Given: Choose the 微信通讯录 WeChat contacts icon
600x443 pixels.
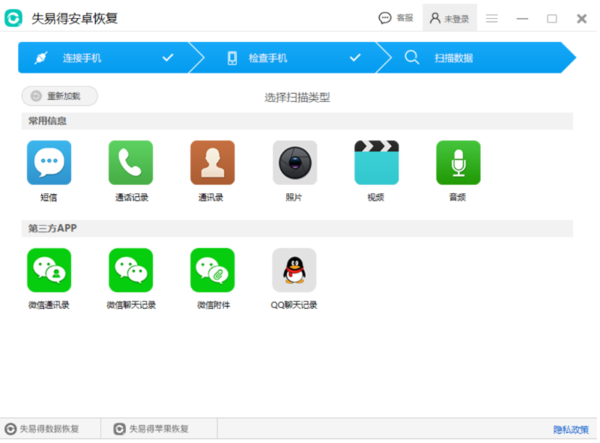Looking at the screenshot, I should pos(49,270).
